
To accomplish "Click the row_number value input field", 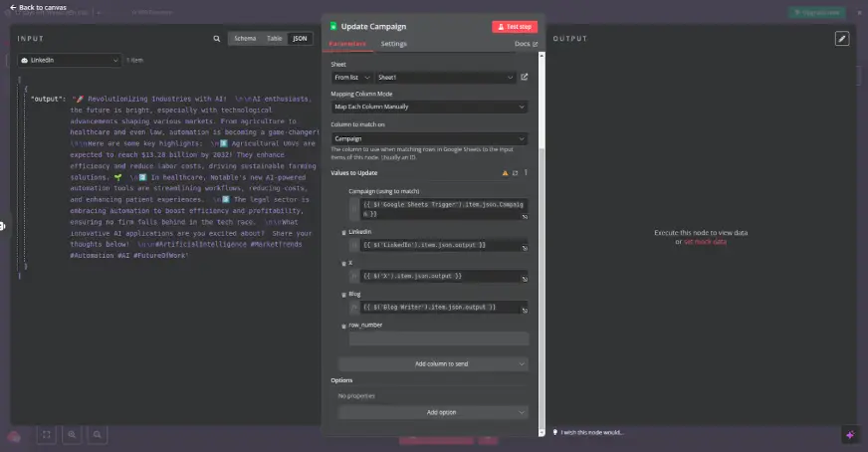I will pyautogui.click(x=431, y=339).
